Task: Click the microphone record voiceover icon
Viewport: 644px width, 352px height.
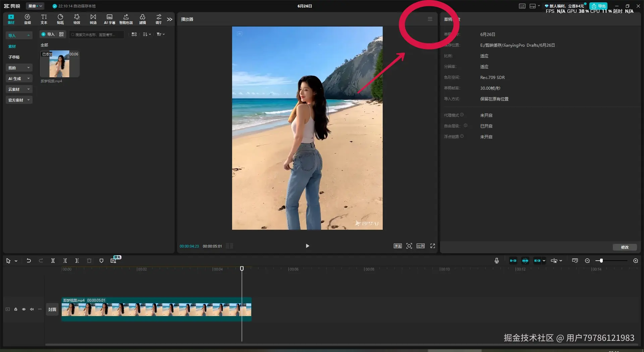Action: tap(497, 261)
